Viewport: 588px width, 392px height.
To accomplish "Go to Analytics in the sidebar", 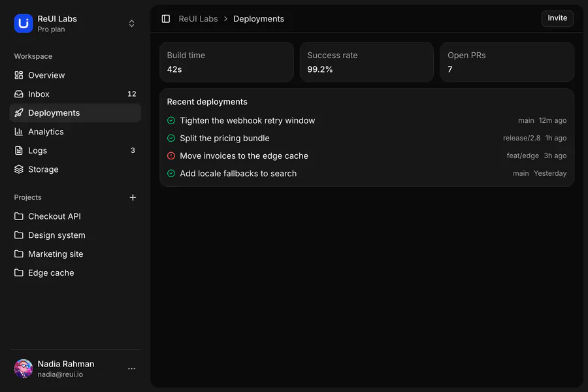I will click(75, 132).
